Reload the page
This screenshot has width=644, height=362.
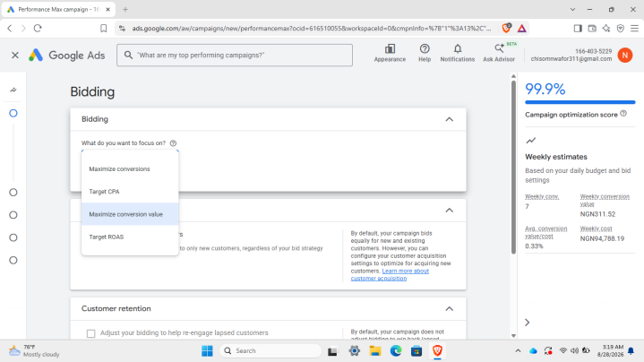[x=38, y=29]
